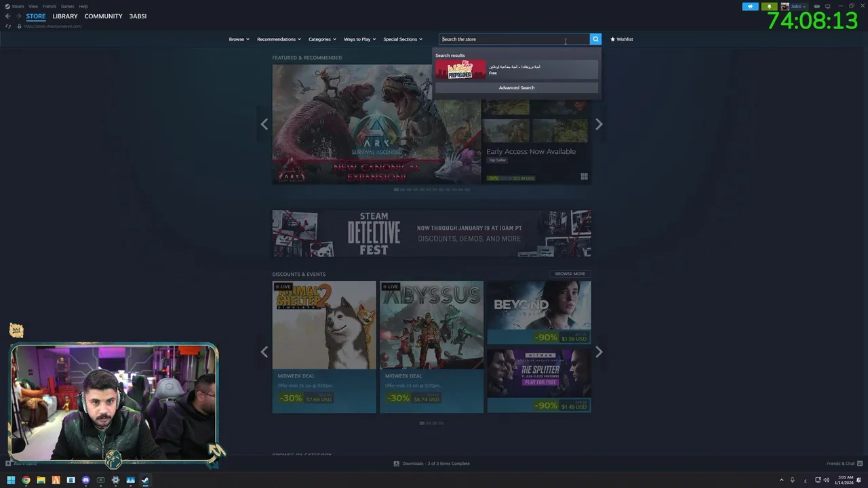Open the Windows Start menu
Image resolution: width=868 pixels, height=488 pixels.
click(x=11, y=480)
